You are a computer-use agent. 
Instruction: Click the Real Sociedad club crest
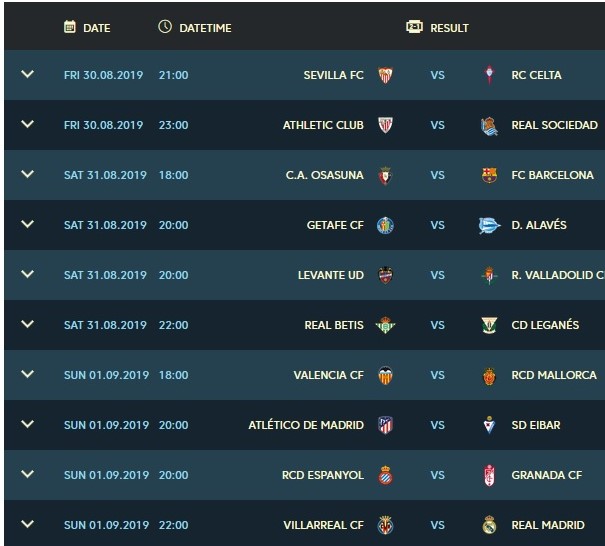(x=489, y=125)
